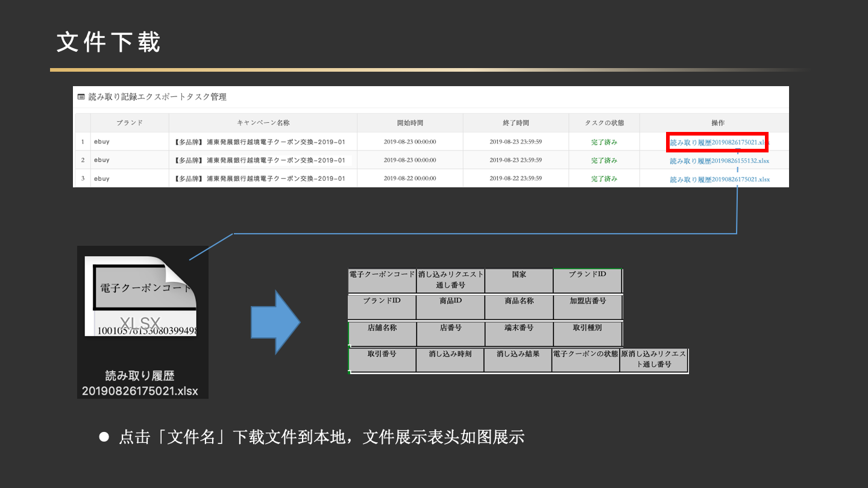Select the 消し込みリクエスト通し番号 cell beside 国家
The height and width of the screenshot is (488, 868).
point(450,281)
